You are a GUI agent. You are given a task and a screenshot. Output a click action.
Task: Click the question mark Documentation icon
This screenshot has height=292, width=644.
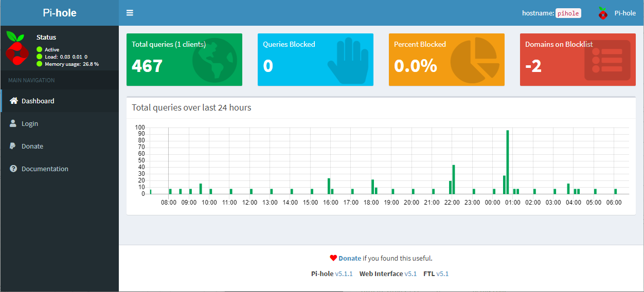13,169
